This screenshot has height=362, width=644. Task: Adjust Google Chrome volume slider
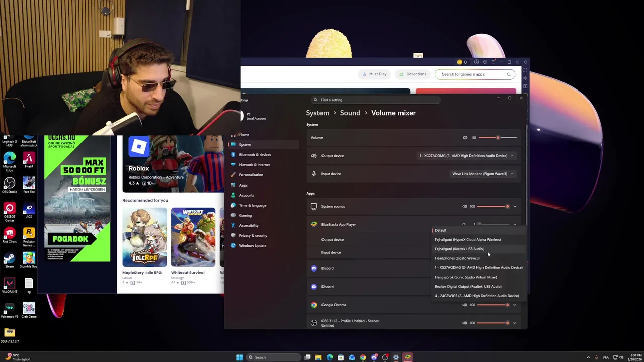point(493,305)
